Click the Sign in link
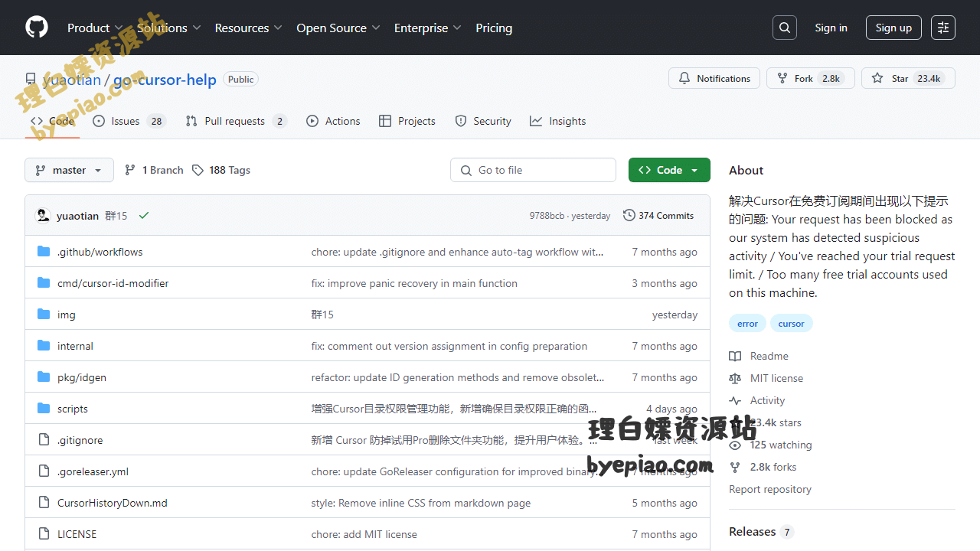The height and width of the screenshot is (551, 980). [x=831, y=28]
